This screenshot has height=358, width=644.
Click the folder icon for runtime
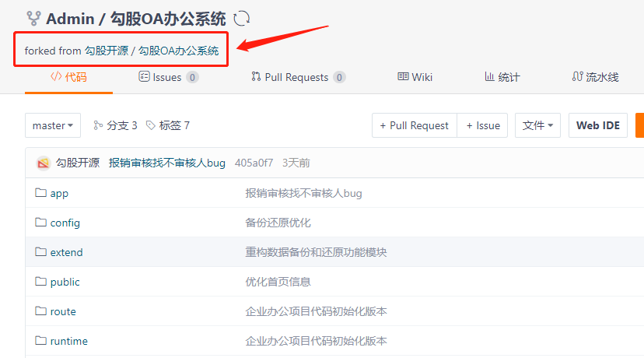coord(40,340)
